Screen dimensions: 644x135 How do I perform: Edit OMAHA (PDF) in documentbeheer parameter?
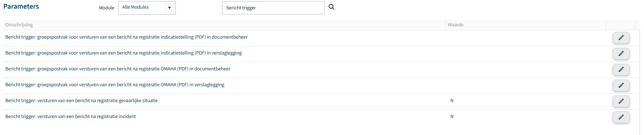pos(621,70)
